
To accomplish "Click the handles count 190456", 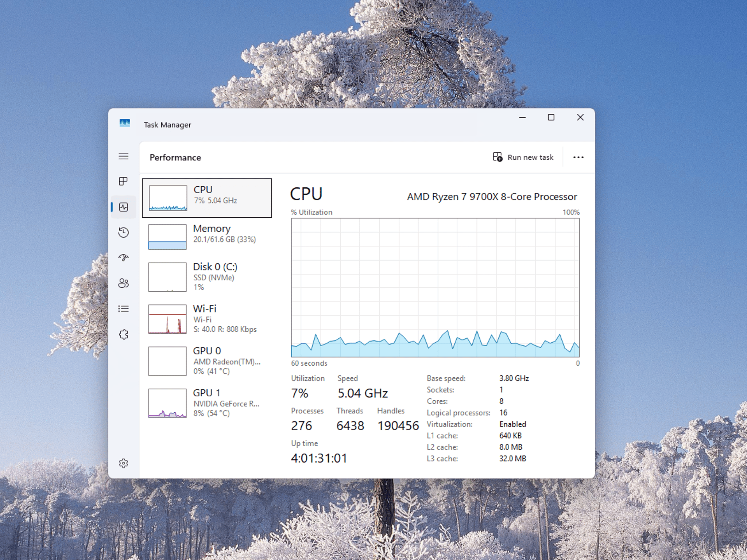I will click(x=398, y=426).
